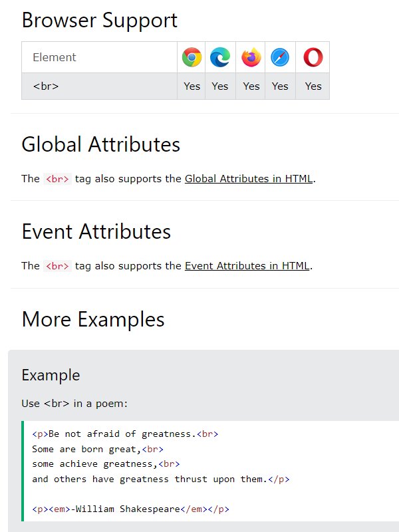Image resolution: width=399 pixels, height=532 pixels.
Task: Click the Yes cell under Chrome
Action: coord(192,86)
